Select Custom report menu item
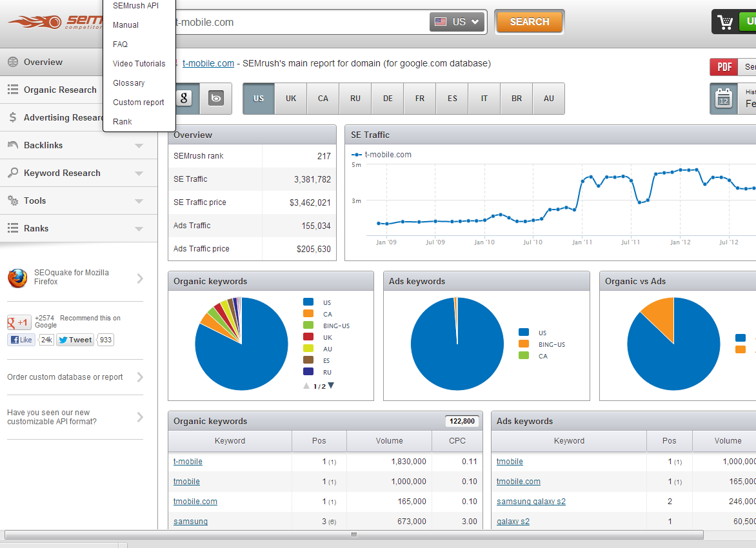 [139, 102]
